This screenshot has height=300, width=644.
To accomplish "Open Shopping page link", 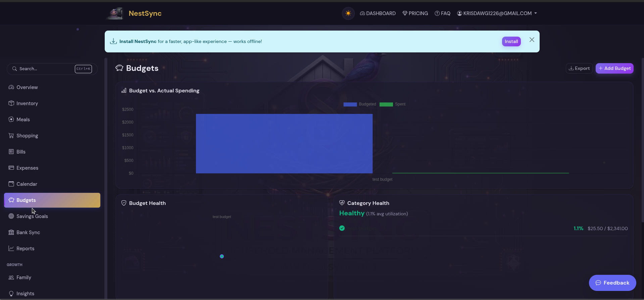I will click(52, 136).
